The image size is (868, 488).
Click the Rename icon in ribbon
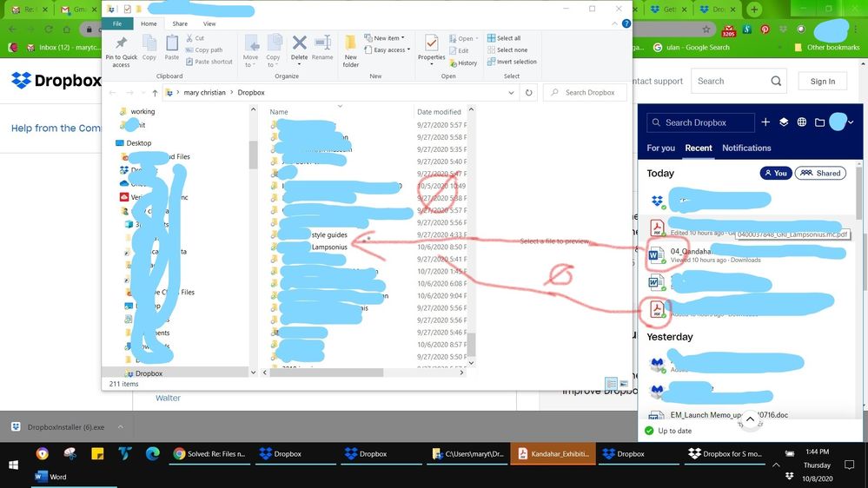pos(322,48)
